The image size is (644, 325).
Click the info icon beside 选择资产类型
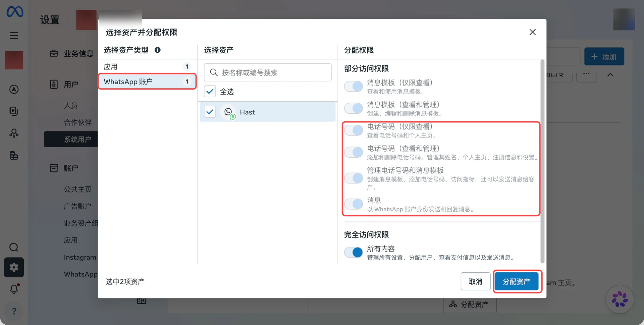click(157, 50)
